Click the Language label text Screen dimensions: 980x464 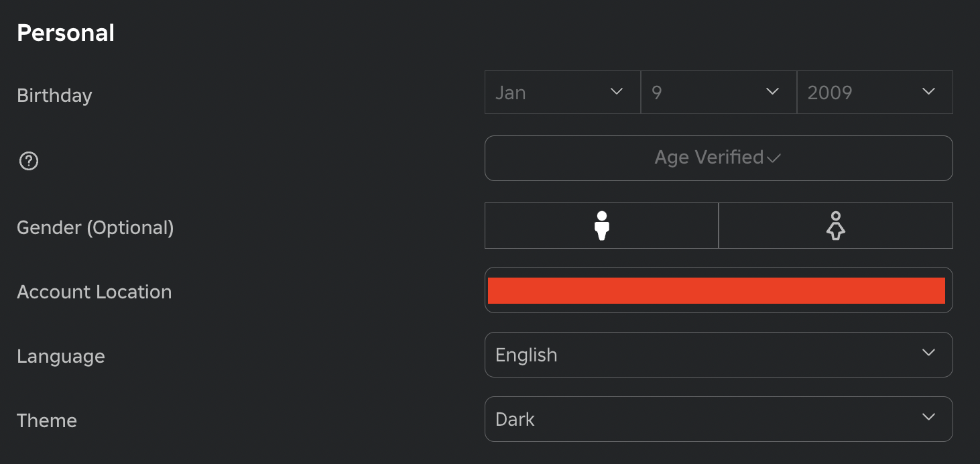click(x=61, y=356)
